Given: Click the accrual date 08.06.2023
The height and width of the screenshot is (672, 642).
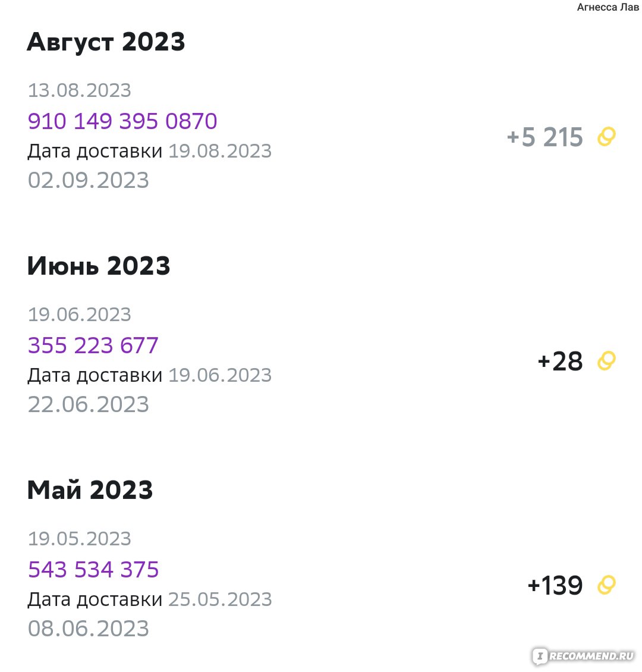Looking at the screenshot, I should click(x=88, y=628).
